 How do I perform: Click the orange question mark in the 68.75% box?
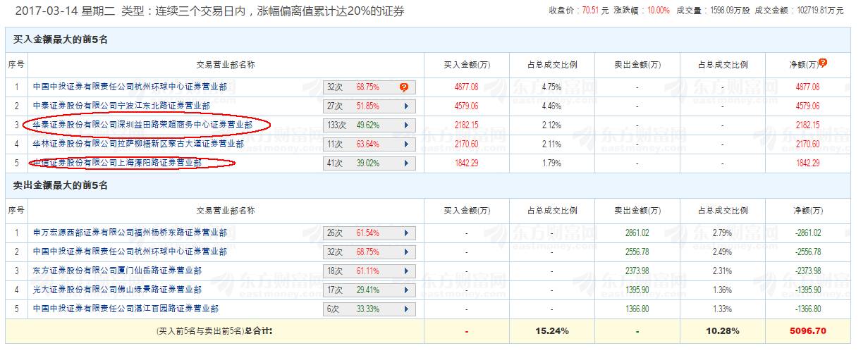click(404, 87)
